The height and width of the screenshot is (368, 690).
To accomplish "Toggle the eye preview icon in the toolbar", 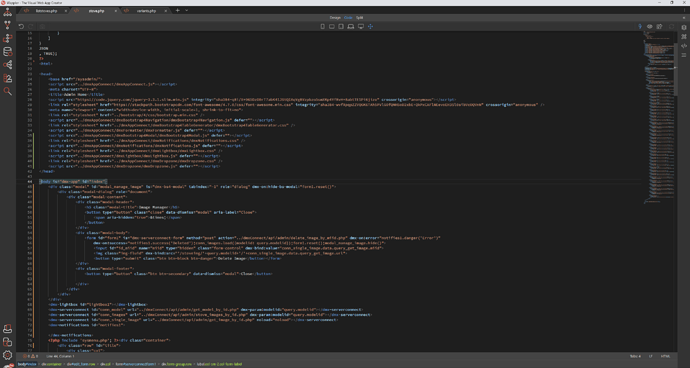I will (x=650, y=27).
